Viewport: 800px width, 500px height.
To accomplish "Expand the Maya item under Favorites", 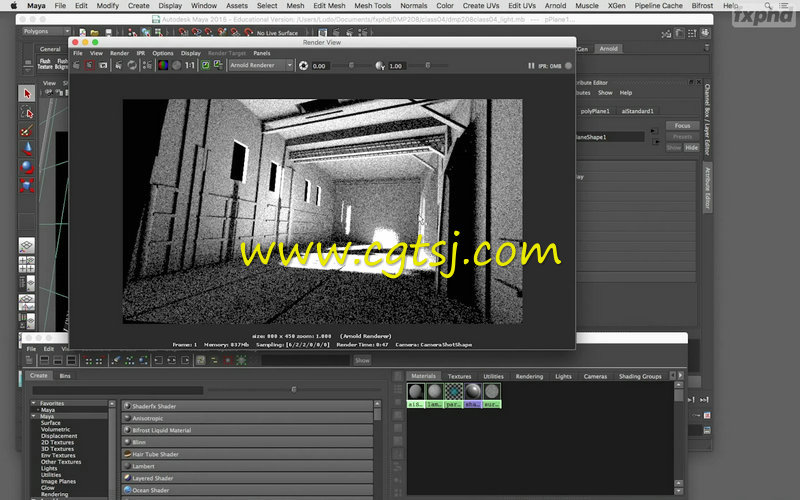I will click(38, 410).
